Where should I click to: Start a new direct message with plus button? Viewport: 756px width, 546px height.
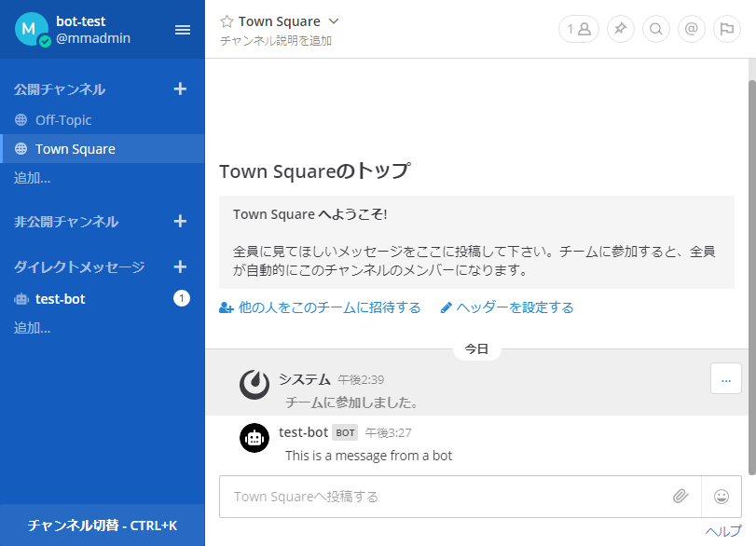[180, 266]
